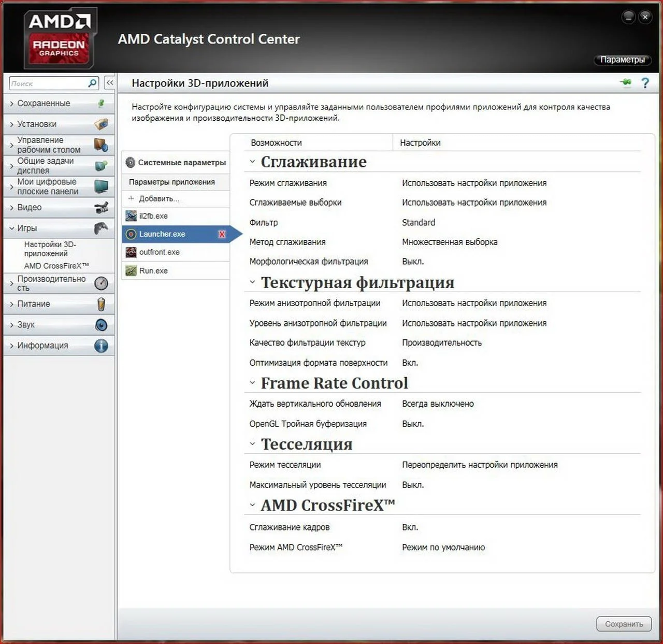Open Мои цифровые плоские панели section
This screenshot has height=644, width=663.
click(x=59, y=187)
